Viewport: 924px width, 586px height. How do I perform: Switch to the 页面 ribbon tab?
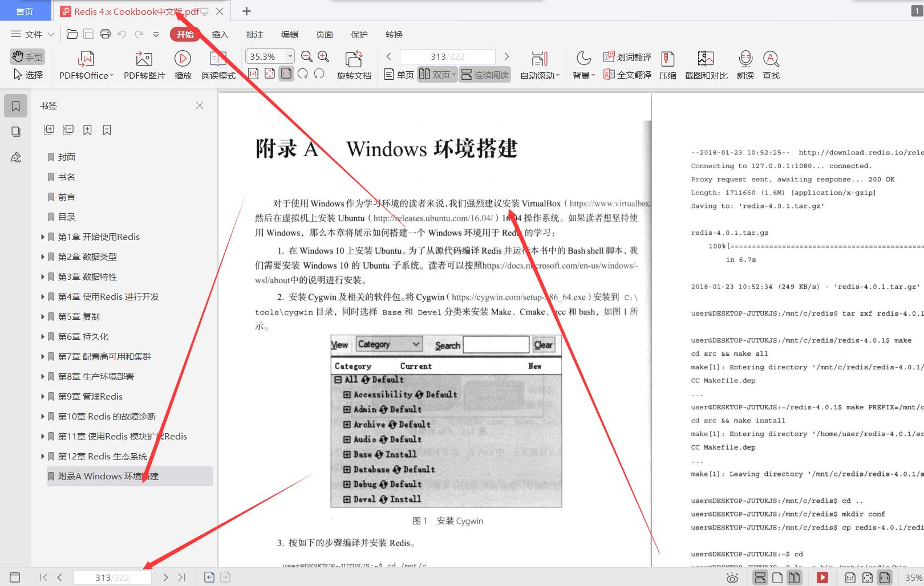coord(324,34)
